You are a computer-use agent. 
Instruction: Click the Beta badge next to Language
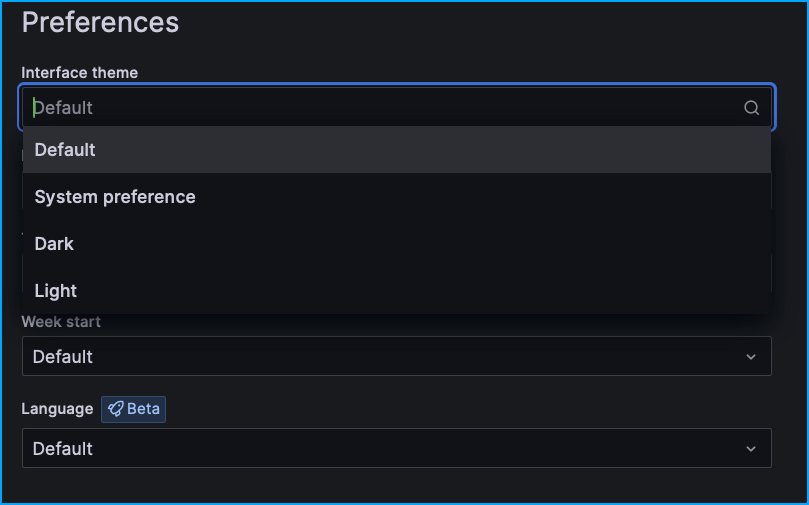pyautogui.click(x=133, y=409)
